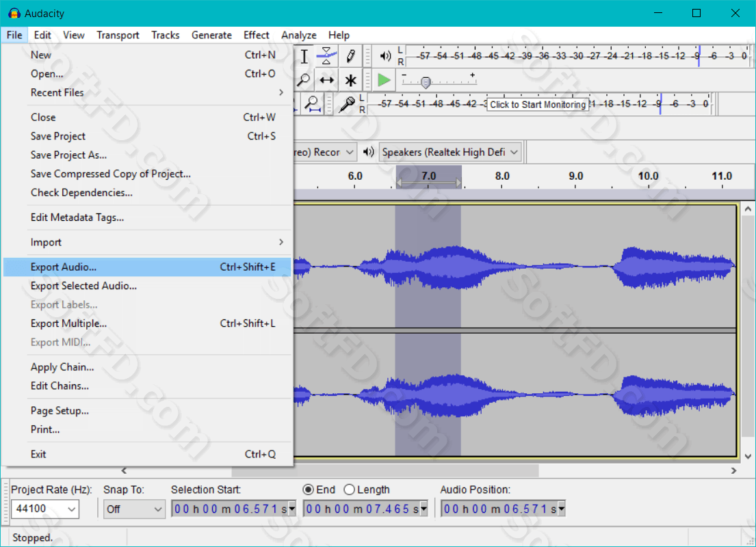Click the horizontal scrollbar thumb

[384, 470]
